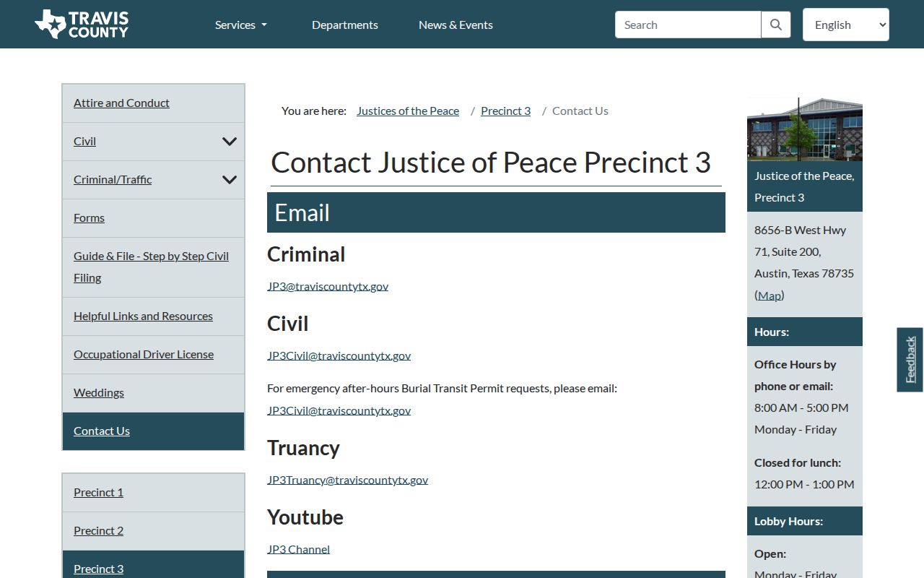
Task: Open the Weddings sidebar link
Action: (99, 392)
